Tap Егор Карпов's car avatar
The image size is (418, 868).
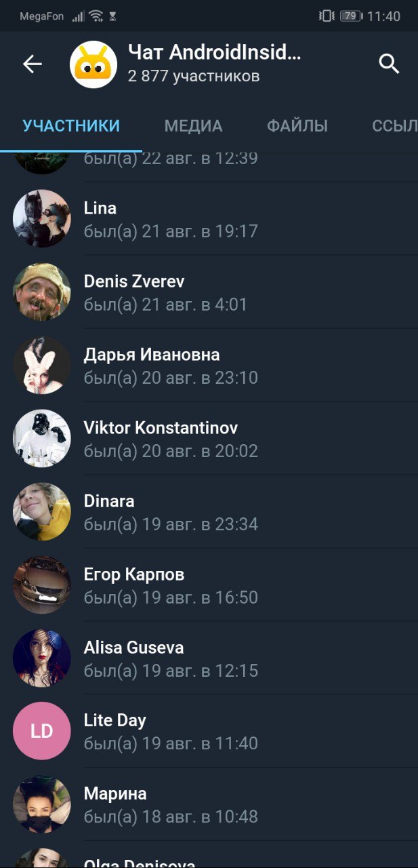point(41,585)
